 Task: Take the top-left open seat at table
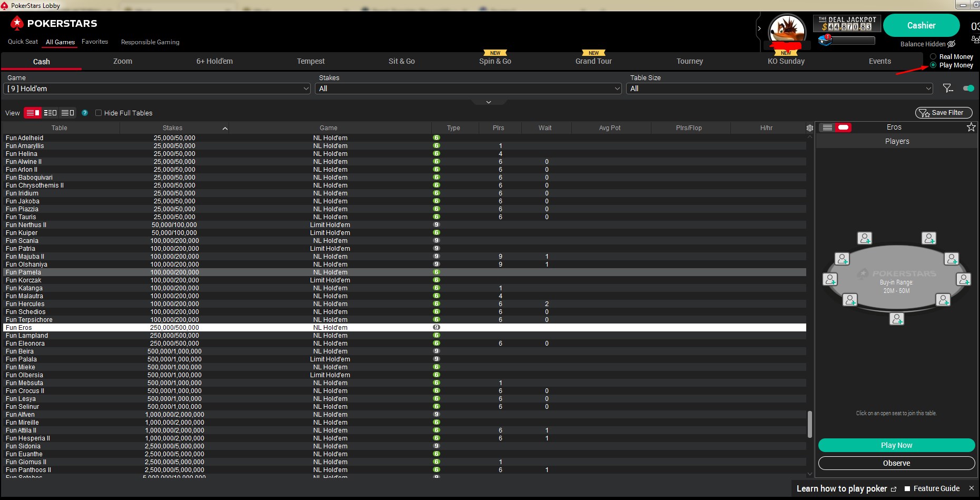[865, 238]
